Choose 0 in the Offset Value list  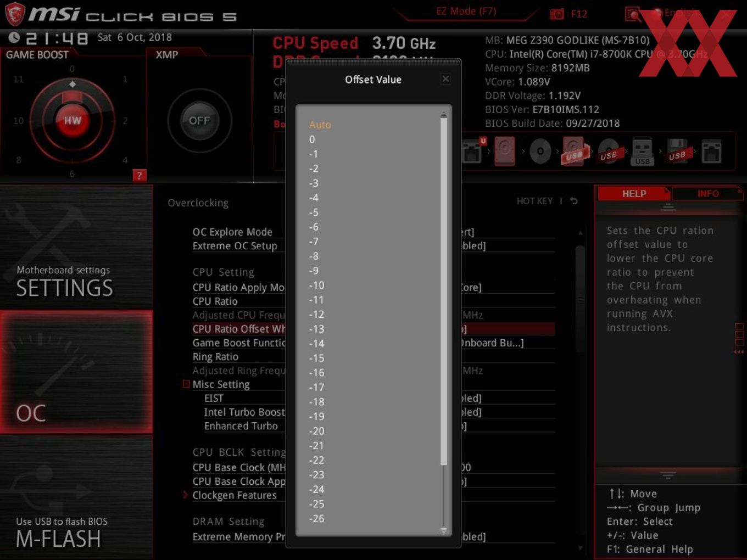coord(312,139)
